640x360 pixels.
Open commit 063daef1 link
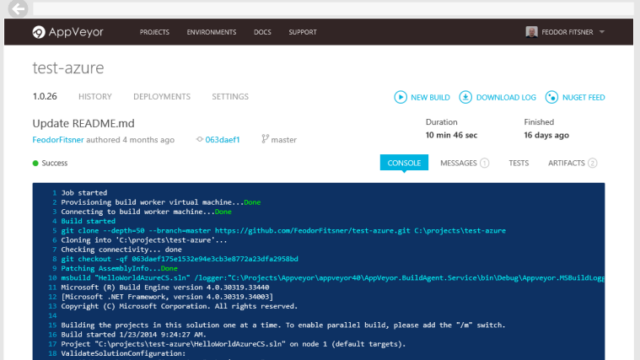click(222, 140)
